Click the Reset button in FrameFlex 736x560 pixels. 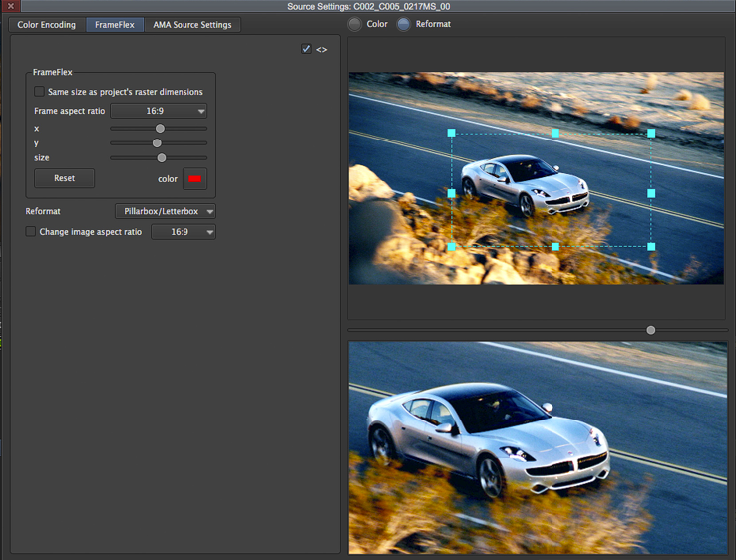pyautogui.click(x=65, y=178)
